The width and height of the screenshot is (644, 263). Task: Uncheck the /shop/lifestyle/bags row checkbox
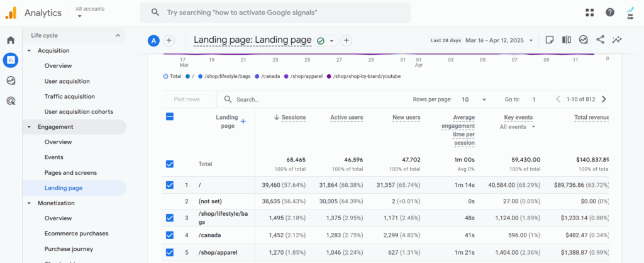(x=169, y=218)
